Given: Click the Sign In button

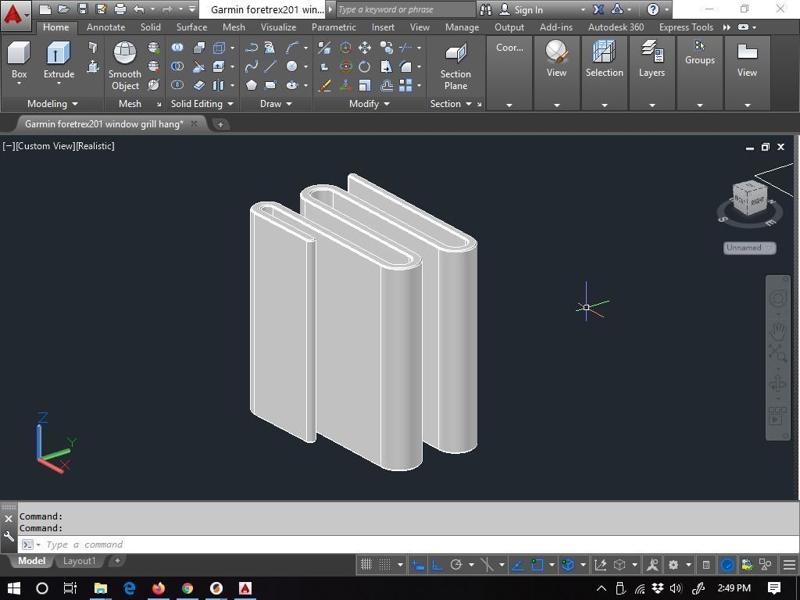Looking at the screenshot, I should click(529, 10).
